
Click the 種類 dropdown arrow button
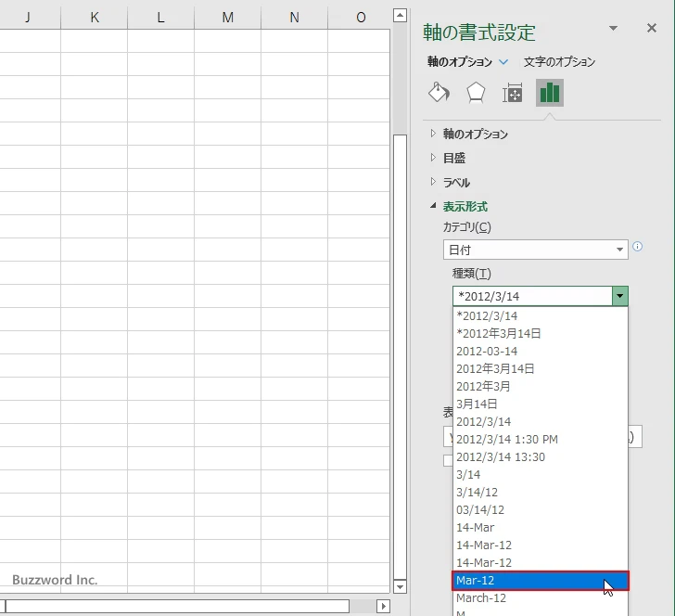[619, 296]
